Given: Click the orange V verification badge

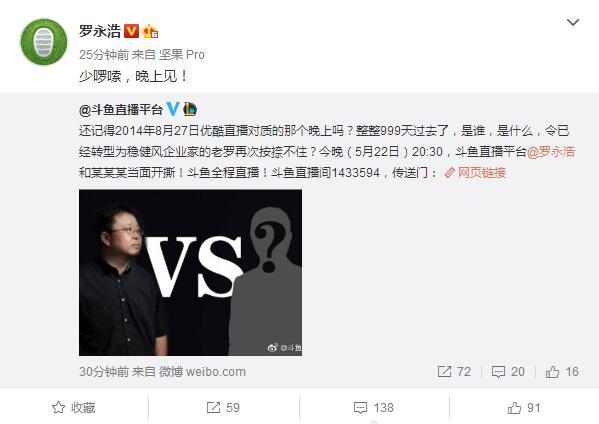Looking at the screenshot, I should point(131,31).
